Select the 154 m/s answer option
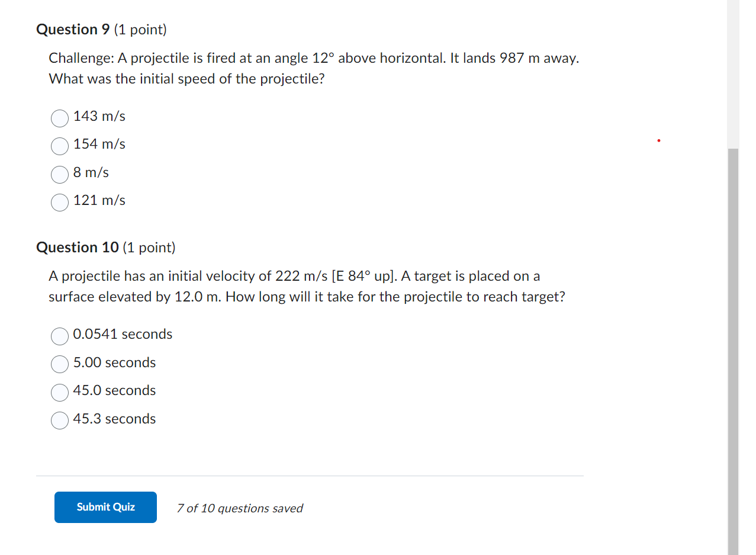 (x=59, y=146)
